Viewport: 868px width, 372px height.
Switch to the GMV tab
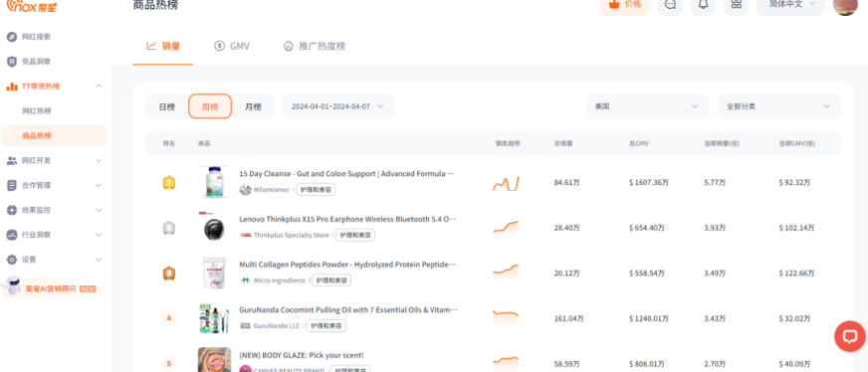pyautogui.click(x=232, y=47)
